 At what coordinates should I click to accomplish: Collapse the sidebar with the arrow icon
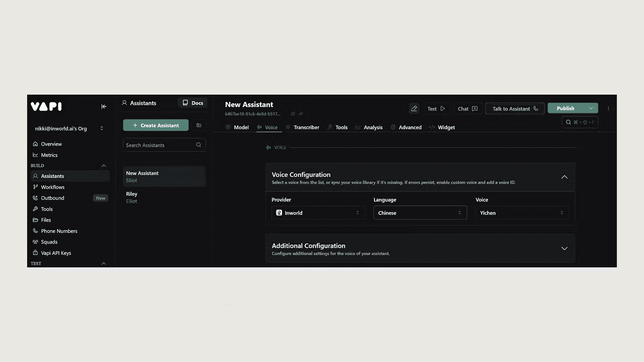point(104,107)
